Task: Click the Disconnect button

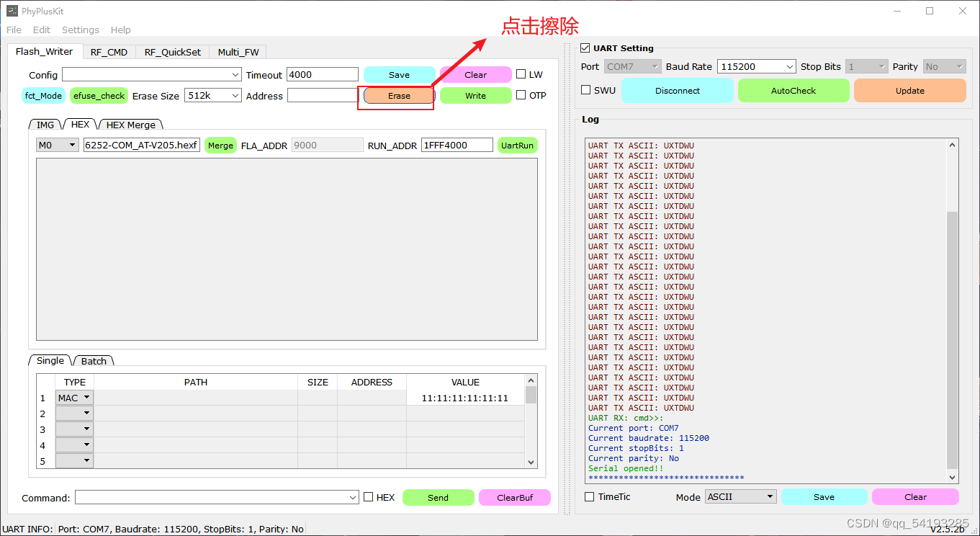Action: 678,91
